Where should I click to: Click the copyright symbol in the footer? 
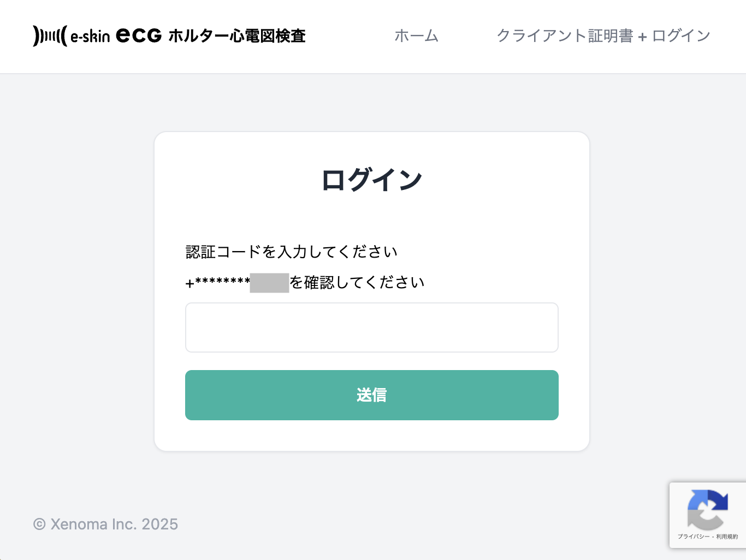[39, 525]
